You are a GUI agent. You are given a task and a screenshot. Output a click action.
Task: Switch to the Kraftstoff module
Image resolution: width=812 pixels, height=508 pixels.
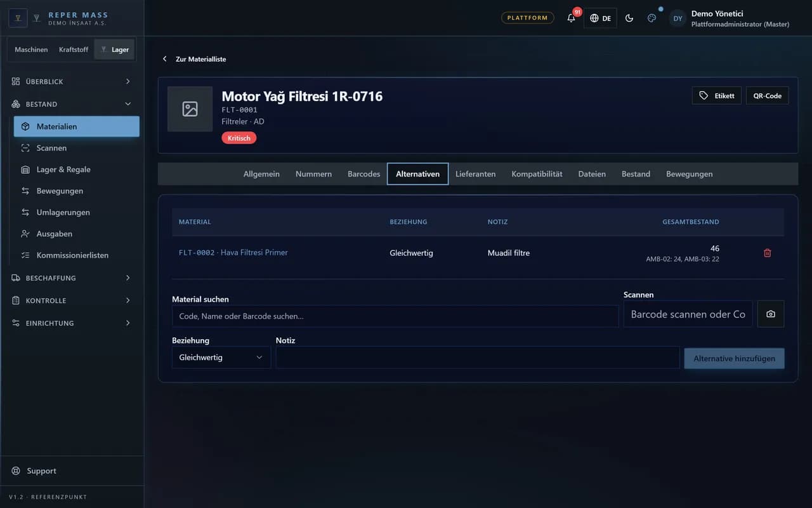pos(74,50)
